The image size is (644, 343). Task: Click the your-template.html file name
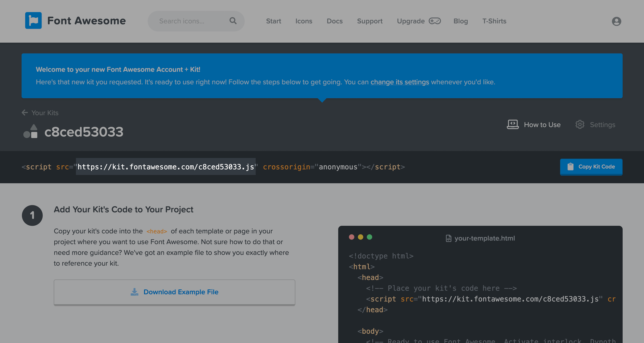[485, 238]
